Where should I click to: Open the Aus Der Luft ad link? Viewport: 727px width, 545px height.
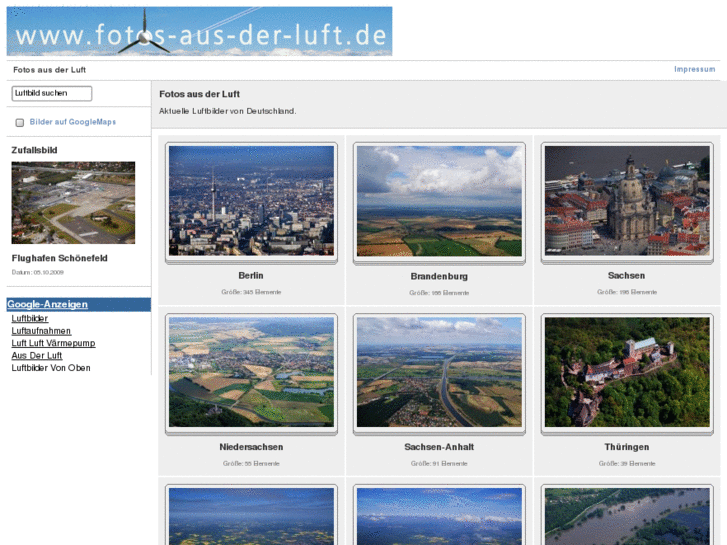tap(37, 356)
